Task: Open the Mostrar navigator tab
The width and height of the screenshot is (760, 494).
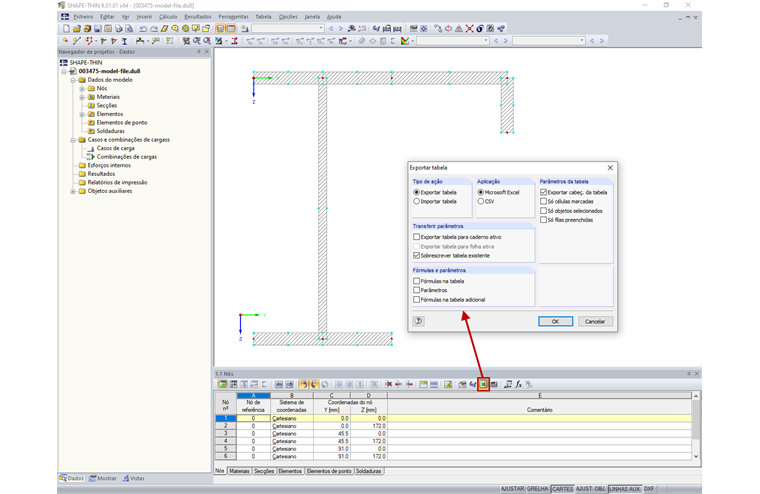Action: coord(102,478)
